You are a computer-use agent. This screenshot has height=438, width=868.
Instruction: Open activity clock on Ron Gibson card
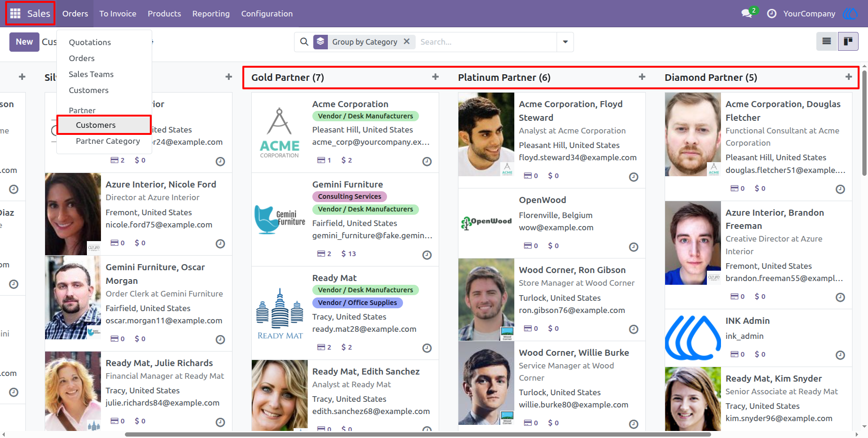pos(633,329)
